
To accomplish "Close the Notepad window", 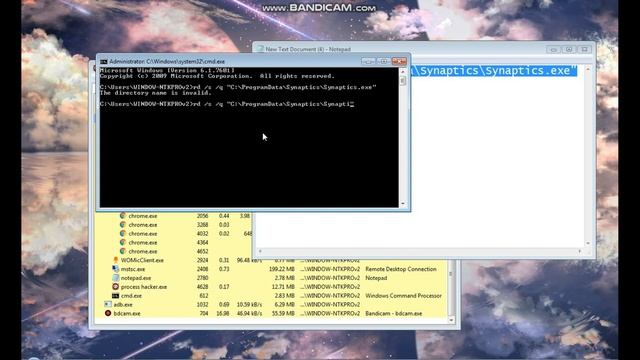I will (584, 49).
